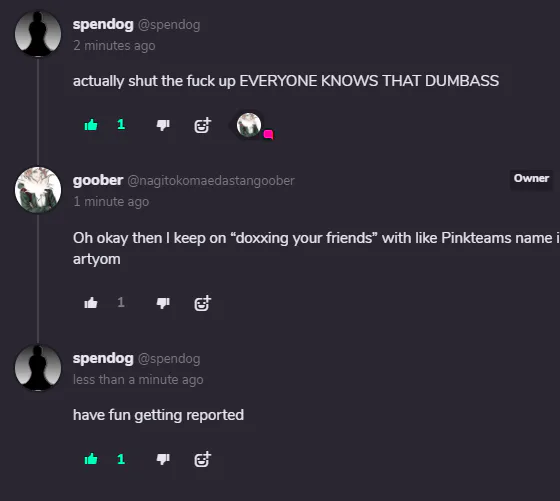Click the "1 minute ago" timestamp
The height and width of the screenshot is (501, 560).
(111, 202)
